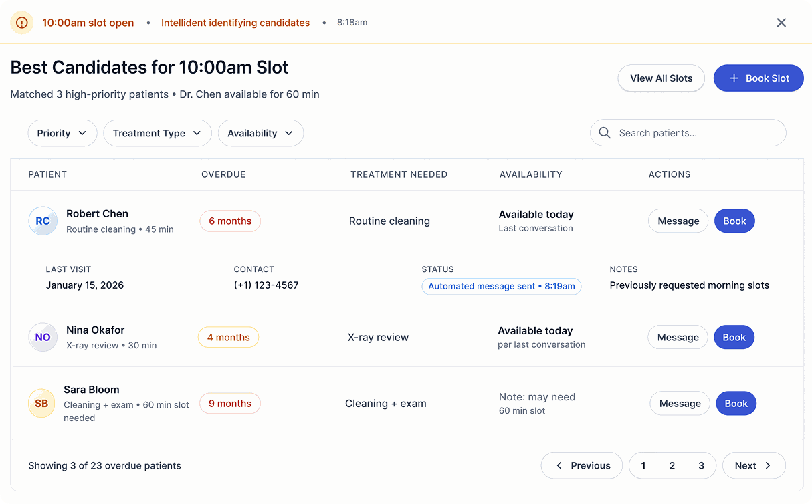Click the orange alert warning icon
The width and height of the screenshot is (812, 504).
pyautogui.click(x=22, y=23)
